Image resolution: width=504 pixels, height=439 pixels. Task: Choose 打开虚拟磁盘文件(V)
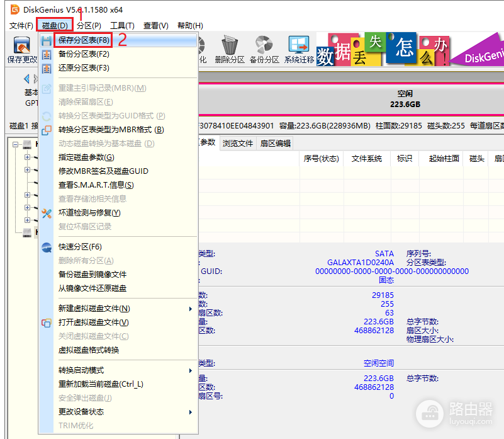[x=118, y=322]
